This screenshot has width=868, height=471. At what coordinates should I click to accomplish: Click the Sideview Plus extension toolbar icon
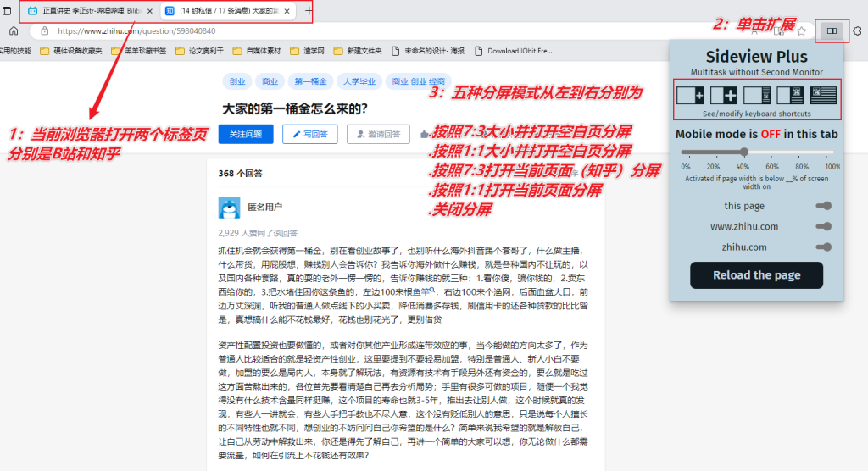pos(832,31)
